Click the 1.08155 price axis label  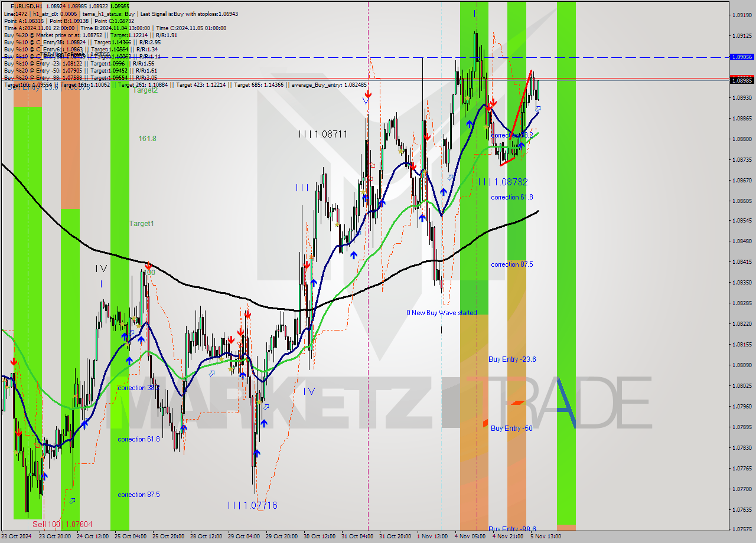(x=742, y=344)
